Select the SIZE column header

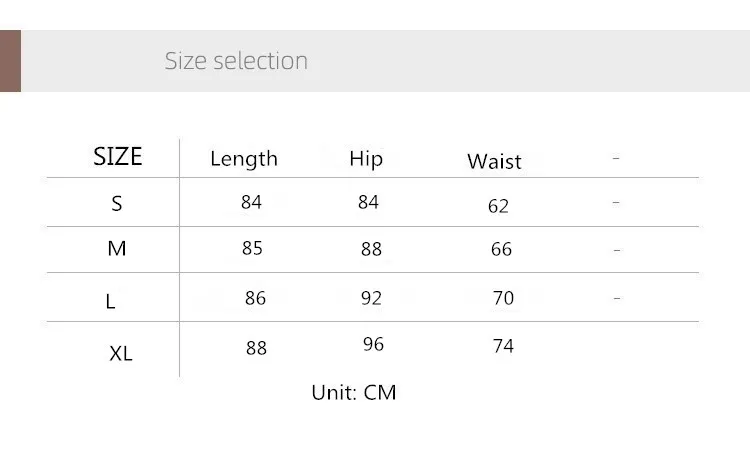tap(118, 156)
